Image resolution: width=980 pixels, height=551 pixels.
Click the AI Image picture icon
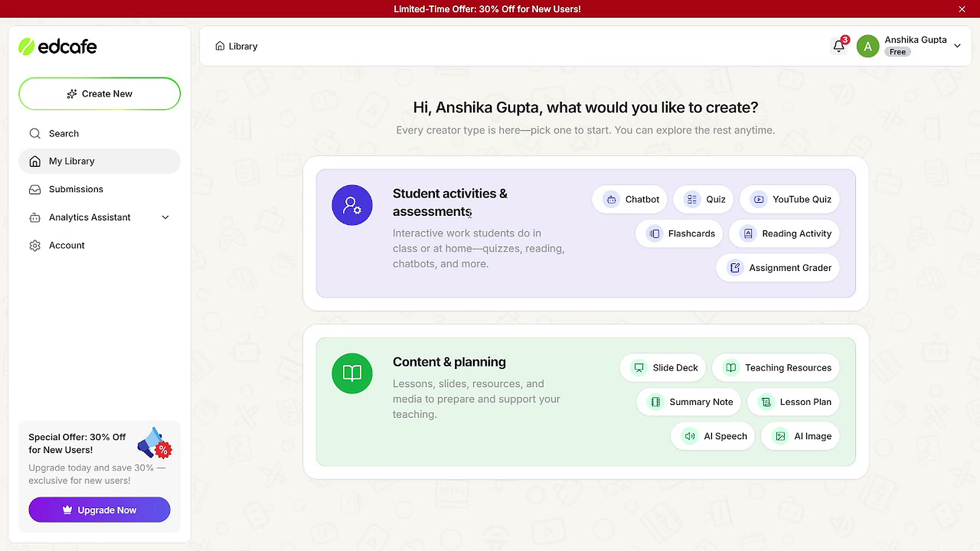pos(780,436)
